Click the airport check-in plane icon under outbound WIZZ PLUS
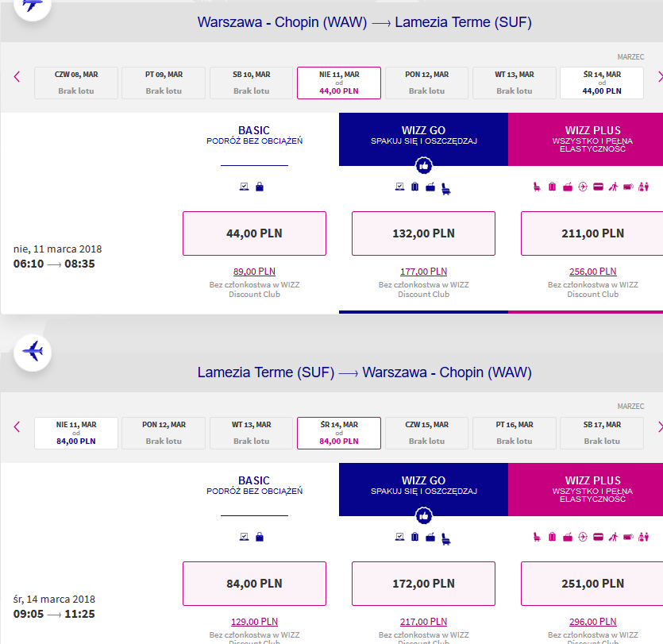The width and height of the screenshot is (663, 644). pos(583,187)
